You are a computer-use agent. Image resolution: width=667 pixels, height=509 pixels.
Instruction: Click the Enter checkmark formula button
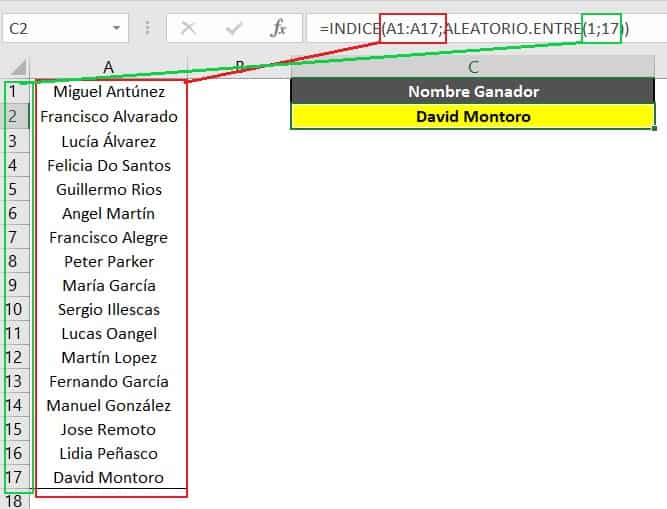click(234, 28)
